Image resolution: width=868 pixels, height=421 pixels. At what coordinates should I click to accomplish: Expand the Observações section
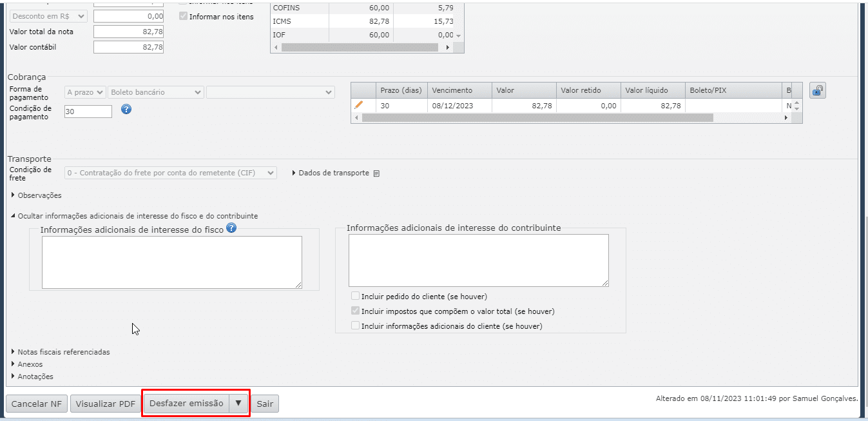pyautogui.click(x=36, y=195)
